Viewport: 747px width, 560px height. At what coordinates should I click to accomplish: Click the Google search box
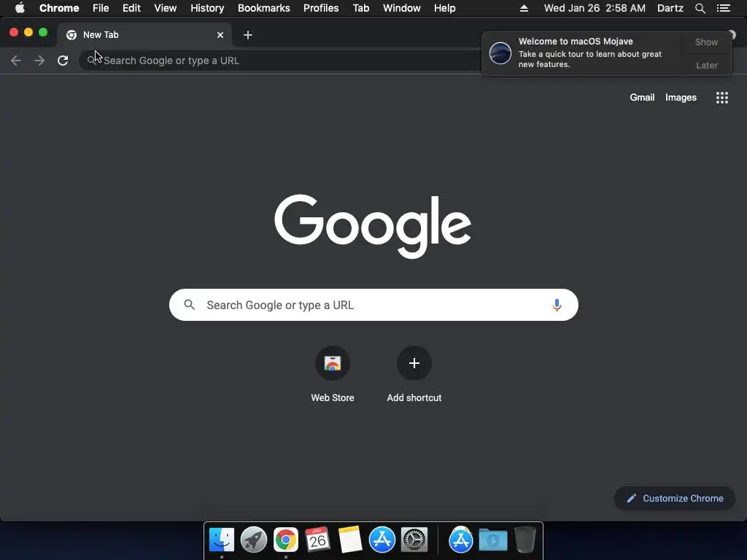(373, 305)
